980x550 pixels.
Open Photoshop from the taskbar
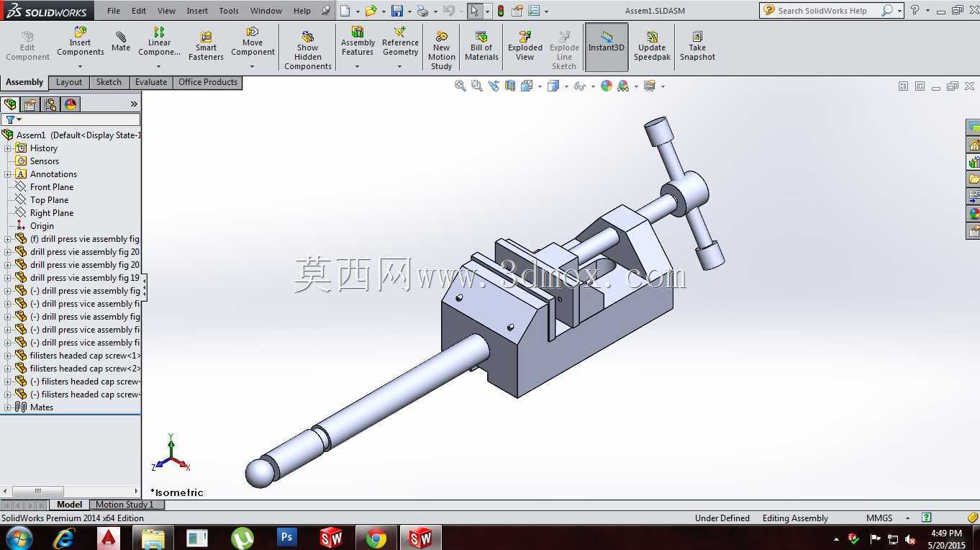point(286,537)
